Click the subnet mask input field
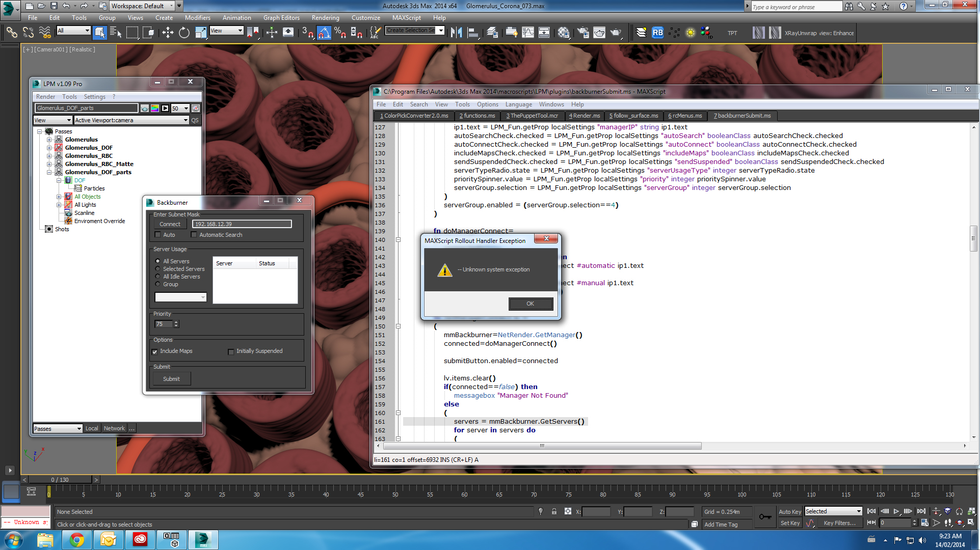Image resolution: width=980 pixels, height=550 pixels. (242, 224)
